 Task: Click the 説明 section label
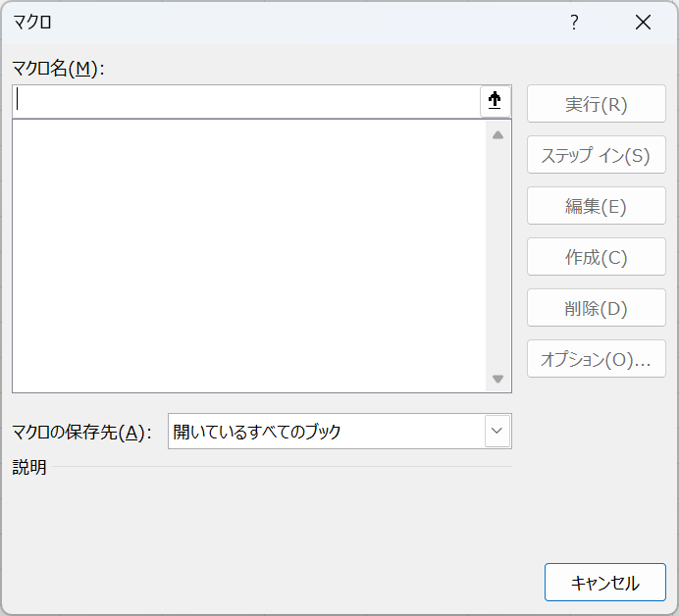pos(29,467)
